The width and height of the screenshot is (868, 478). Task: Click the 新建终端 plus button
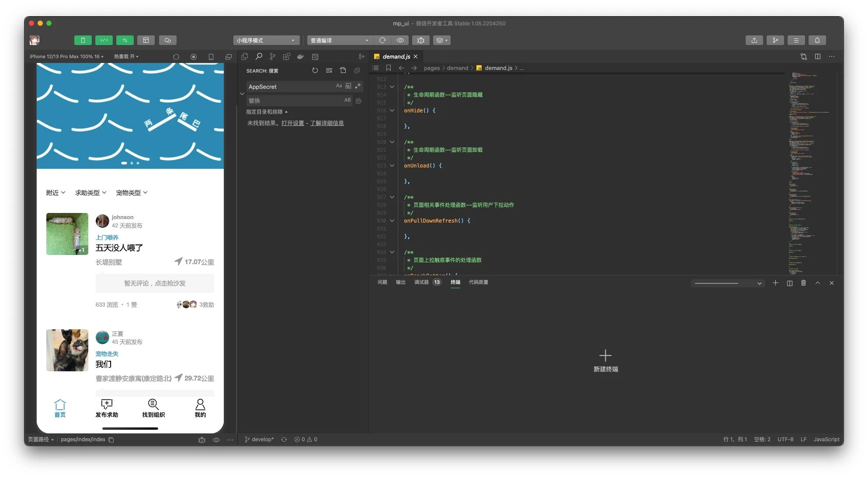pyautogui.click(x=605, y=356)
